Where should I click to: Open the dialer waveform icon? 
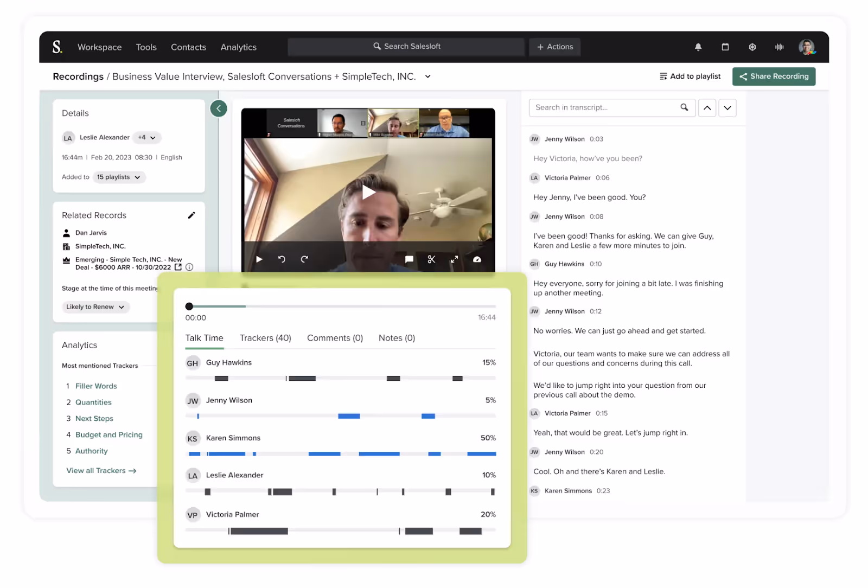pyautogui.click(x=780, y=47)
